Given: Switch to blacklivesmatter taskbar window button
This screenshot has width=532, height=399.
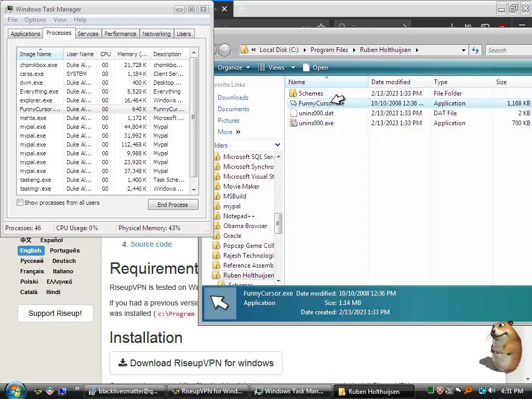Looking at the screenshot, I should click(124, 391).
